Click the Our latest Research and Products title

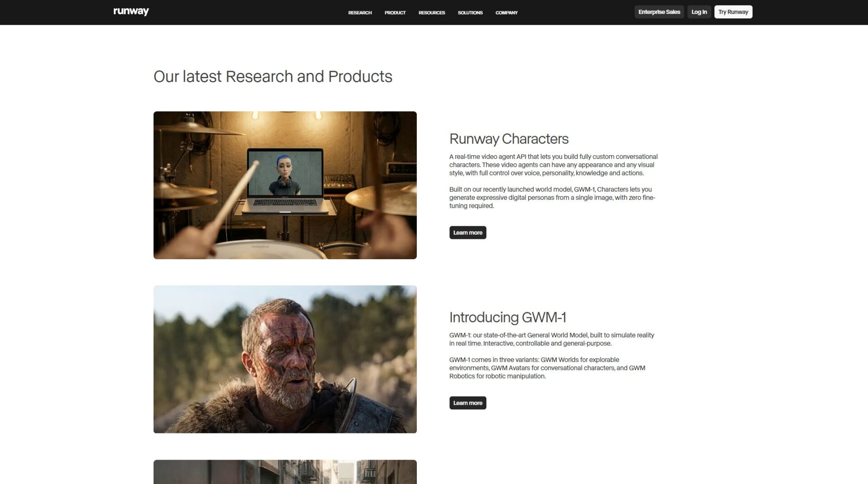273,76
